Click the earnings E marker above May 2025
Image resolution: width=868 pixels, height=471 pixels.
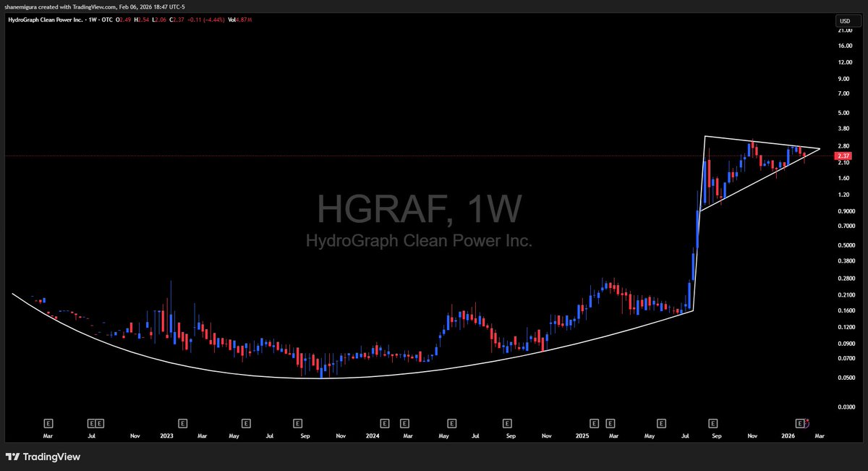pos(660,422)
